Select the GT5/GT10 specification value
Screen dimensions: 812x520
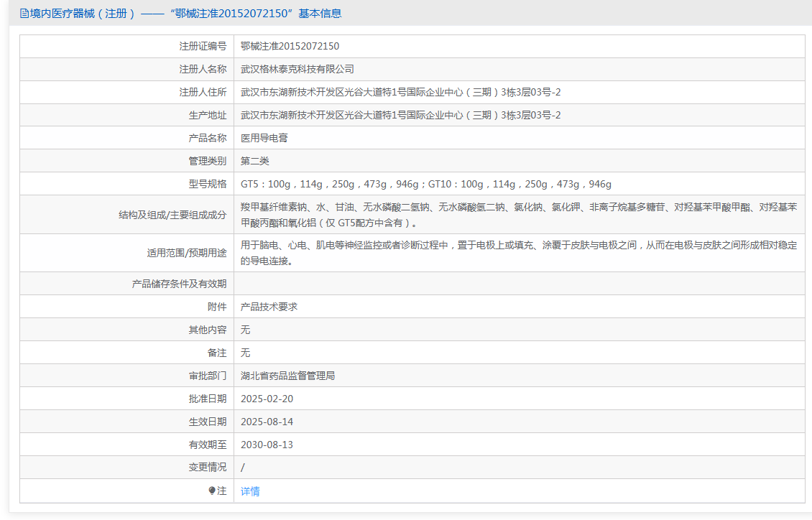point(426,184)
